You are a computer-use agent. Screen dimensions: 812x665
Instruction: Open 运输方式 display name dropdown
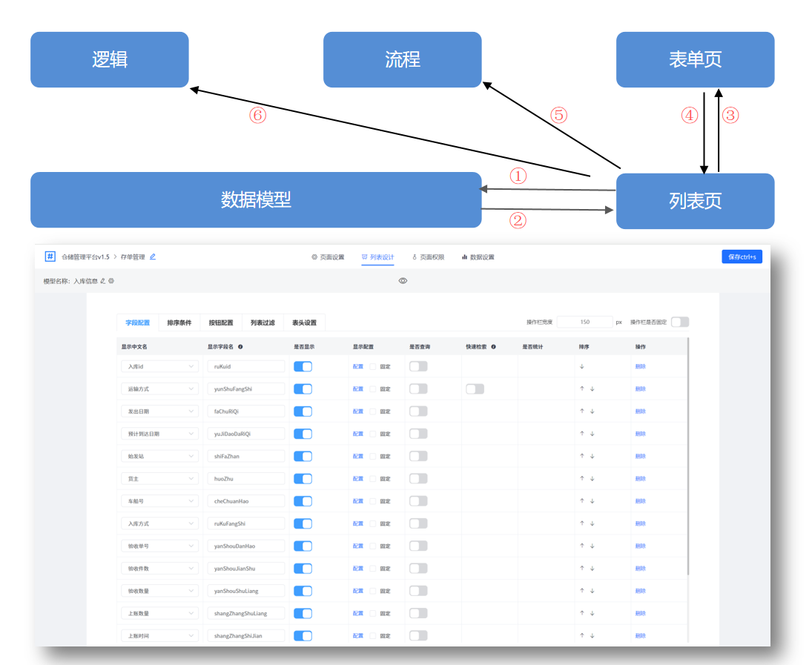tap(159, 388)
